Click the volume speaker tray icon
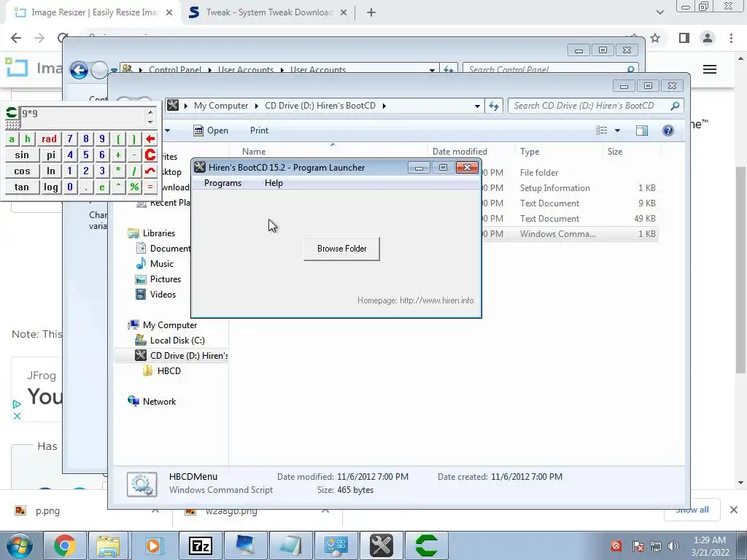Image resolution: width=747 pixels, height=560 pixels. pyautogui.click(x=673, y=545)
